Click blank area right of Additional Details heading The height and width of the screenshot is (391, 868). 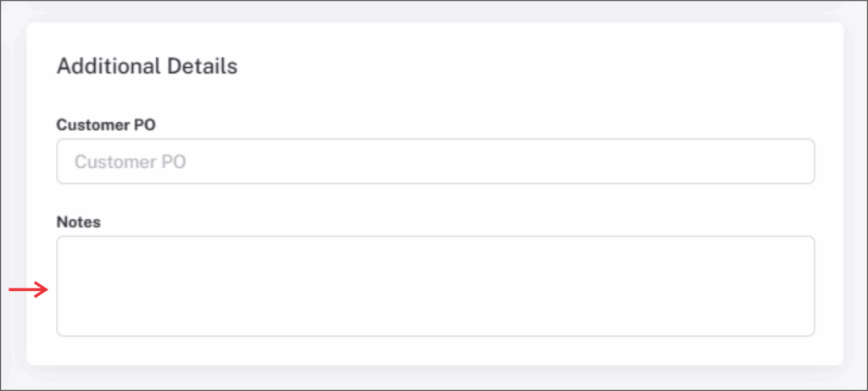point(526,66)
